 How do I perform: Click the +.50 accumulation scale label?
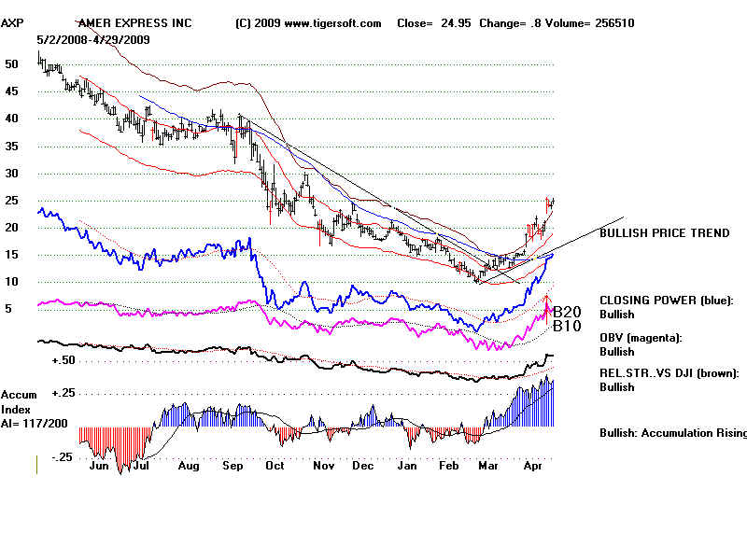pyautogui.click(x=63, y=360)
